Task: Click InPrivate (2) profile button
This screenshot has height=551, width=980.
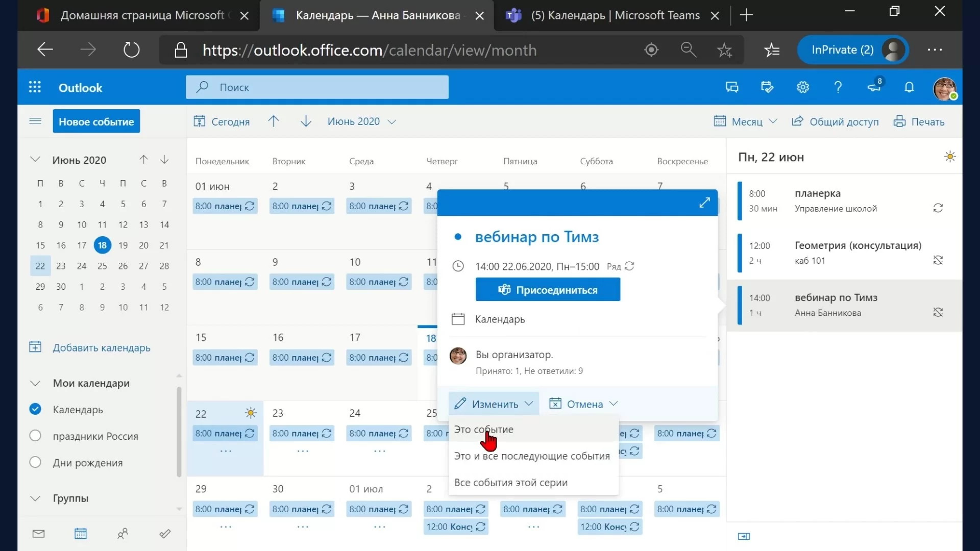Action: (x=852, y=50)
